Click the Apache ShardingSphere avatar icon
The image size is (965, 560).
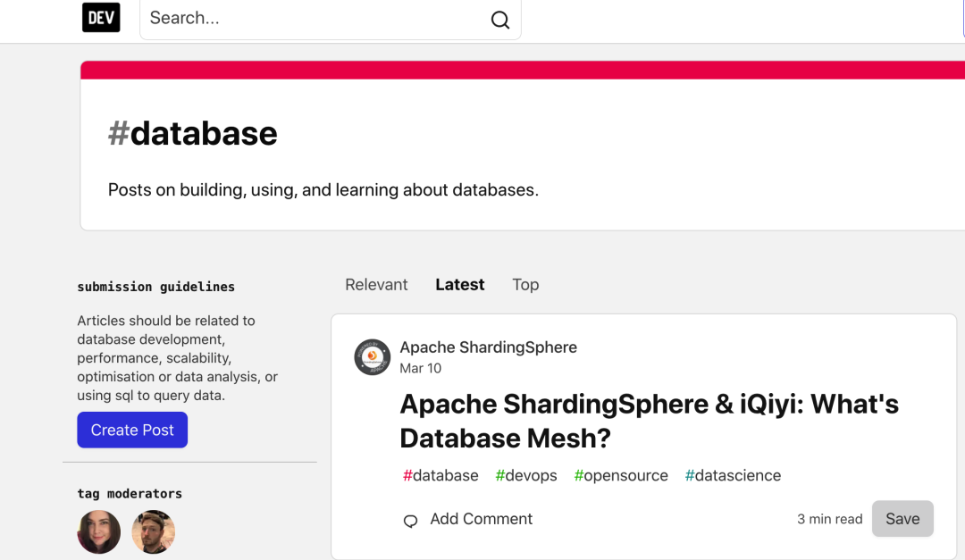click(x=372, y=357)
